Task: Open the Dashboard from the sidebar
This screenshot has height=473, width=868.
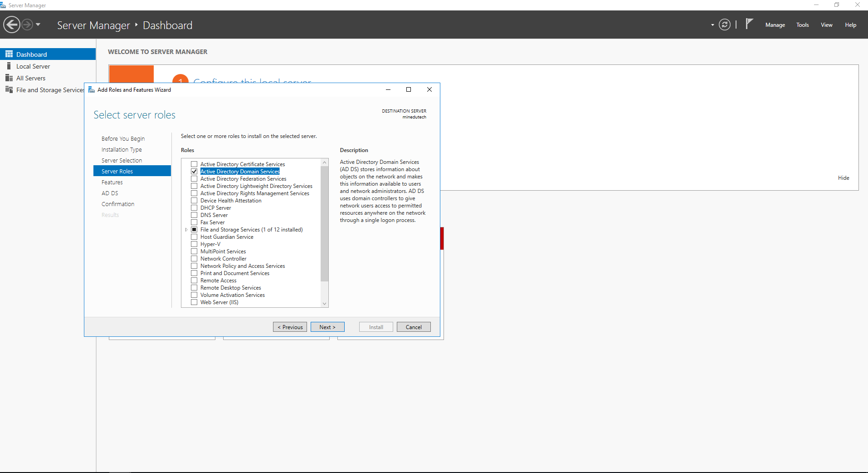Action: 33,54
